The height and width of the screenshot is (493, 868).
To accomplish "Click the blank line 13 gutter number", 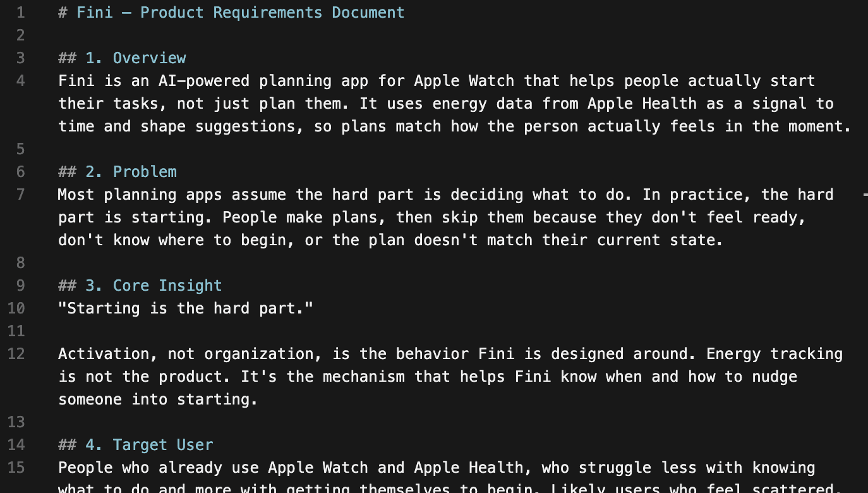I will tap(16, 422).
